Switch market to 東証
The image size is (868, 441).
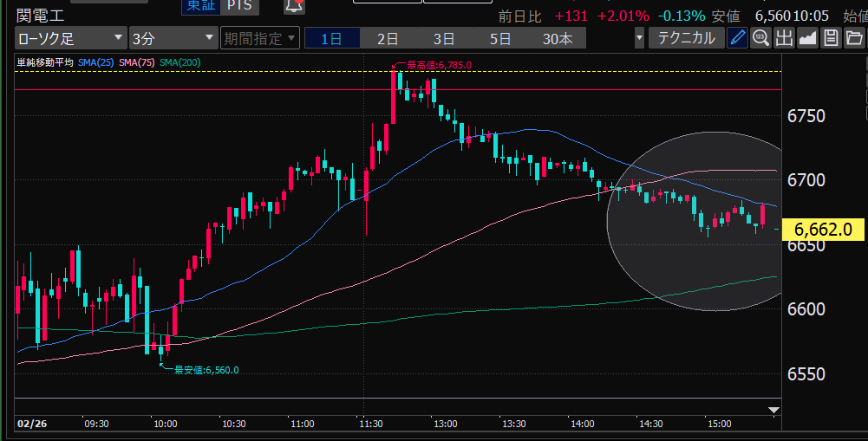pos(199,5)
